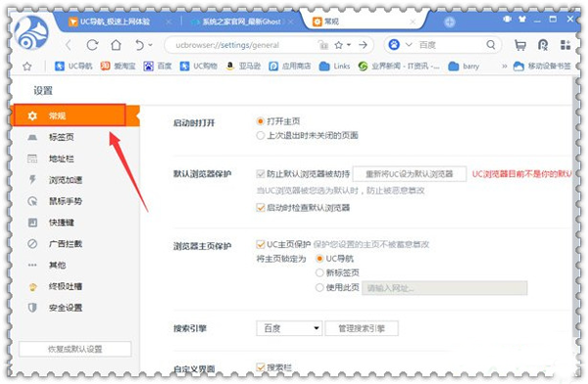Open a new tab with plus button
The image size is (588, 384).
[450, 23]
